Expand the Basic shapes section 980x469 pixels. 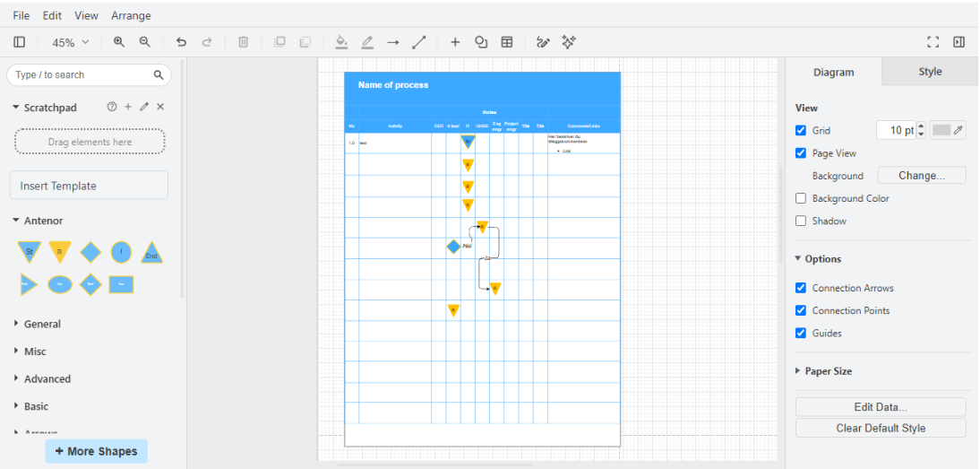pos(30,406)
